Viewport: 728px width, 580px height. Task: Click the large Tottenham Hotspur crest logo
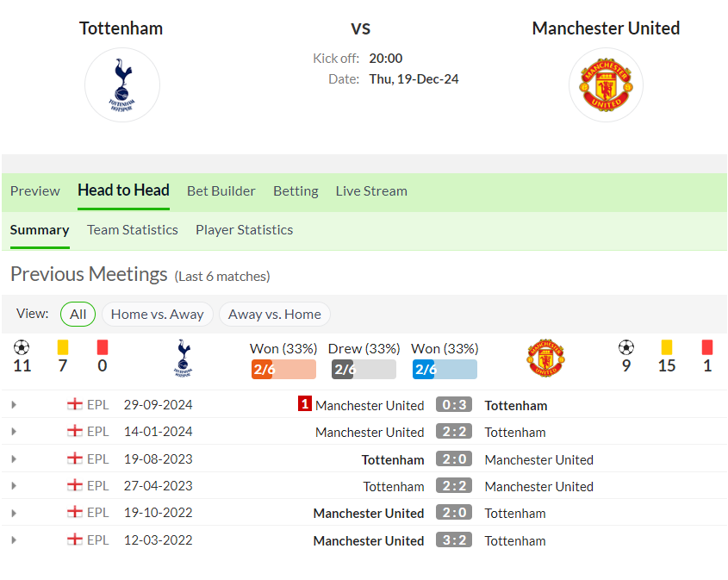click(122, 85)
